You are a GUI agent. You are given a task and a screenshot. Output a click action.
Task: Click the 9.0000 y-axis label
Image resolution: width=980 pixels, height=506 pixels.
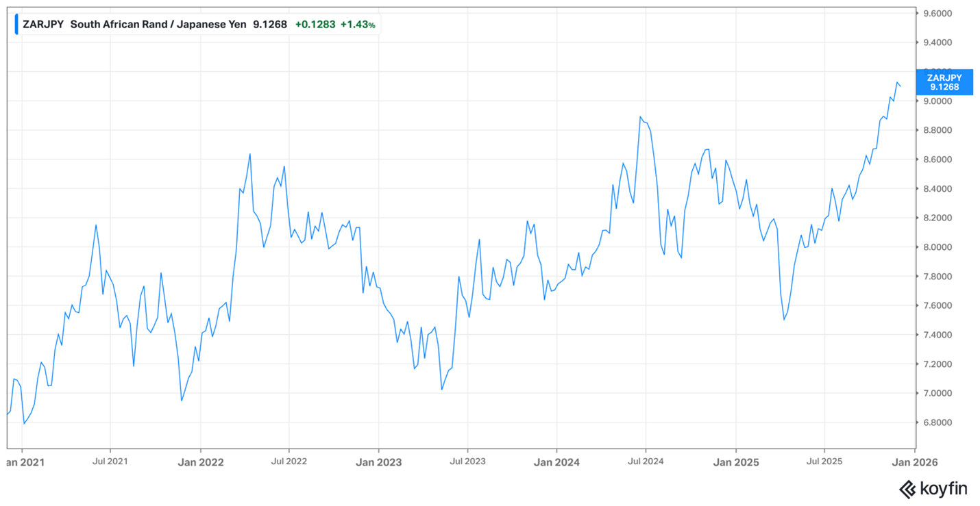tap(938, 101)
